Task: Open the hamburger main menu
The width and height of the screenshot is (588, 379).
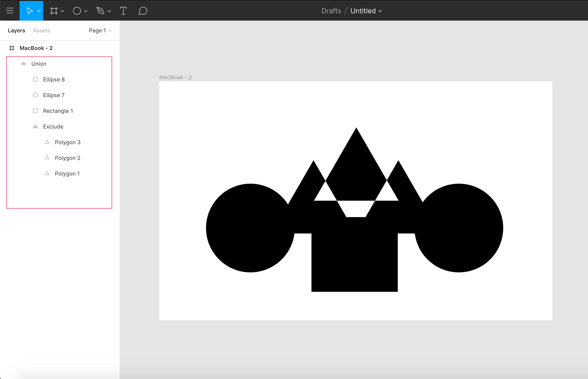Action: [10, 11]
